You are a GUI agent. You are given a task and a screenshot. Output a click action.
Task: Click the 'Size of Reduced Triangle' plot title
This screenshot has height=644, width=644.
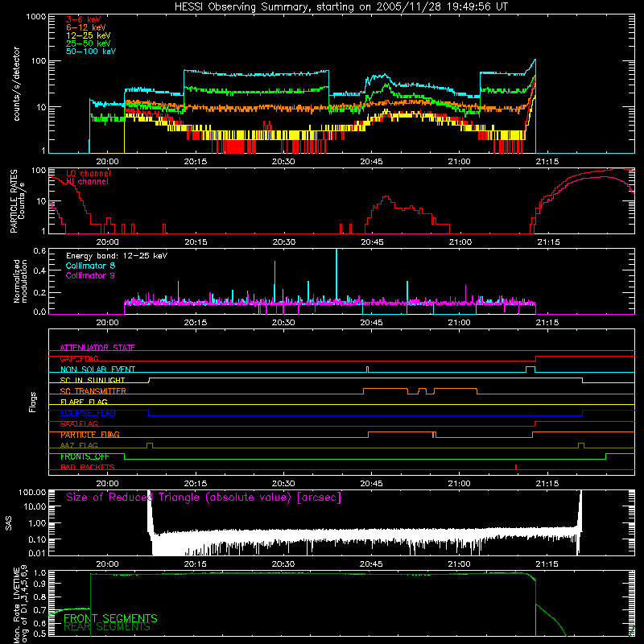[204, 497]
